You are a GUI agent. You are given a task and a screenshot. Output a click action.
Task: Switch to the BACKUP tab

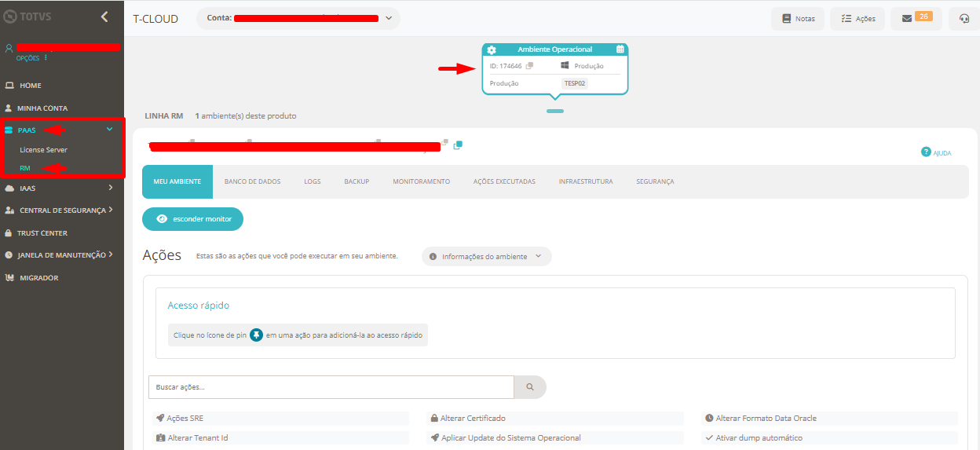pos(357,181)
